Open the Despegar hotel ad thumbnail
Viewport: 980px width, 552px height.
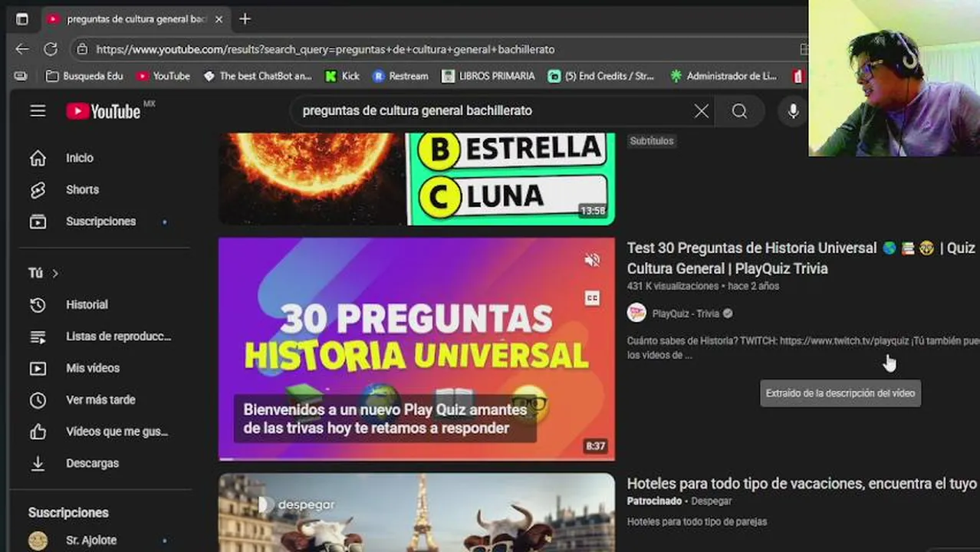coord(416,512)
